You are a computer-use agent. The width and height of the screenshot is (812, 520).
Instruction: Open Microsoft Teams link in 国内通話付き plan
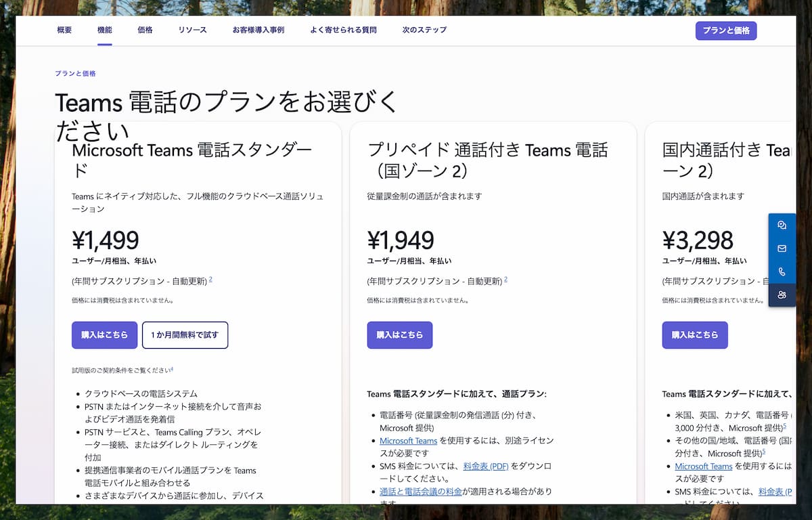click(x=704, y=467)
